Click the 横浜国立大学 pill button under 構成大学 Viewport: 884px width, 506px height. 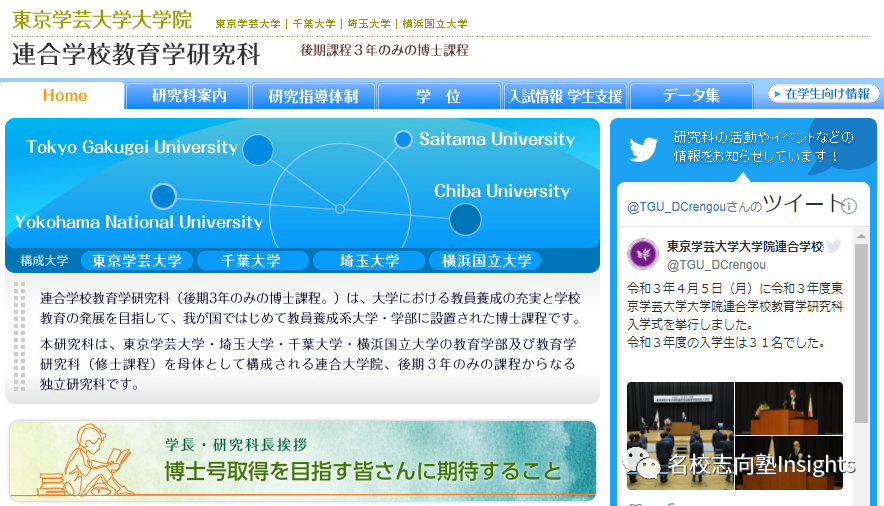click(486, 260)
